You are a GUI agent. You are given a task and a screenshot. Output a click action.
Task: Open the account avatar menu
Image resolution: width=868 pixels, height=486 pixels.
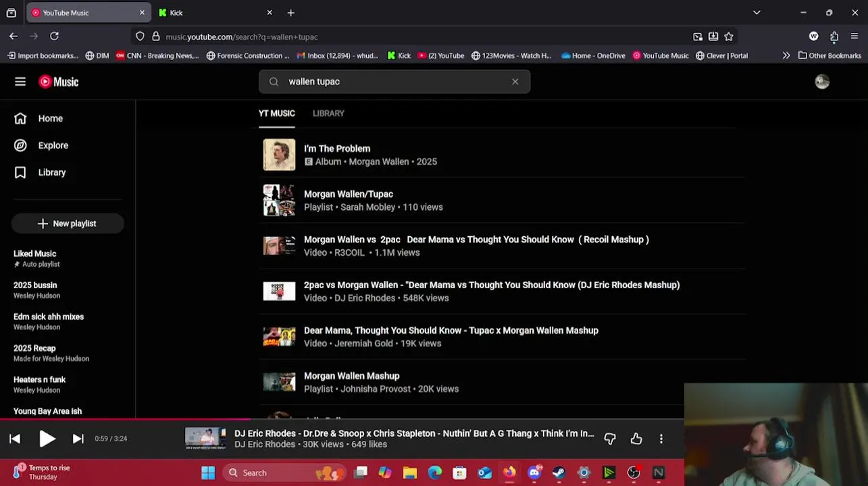(x=822, y=82)
